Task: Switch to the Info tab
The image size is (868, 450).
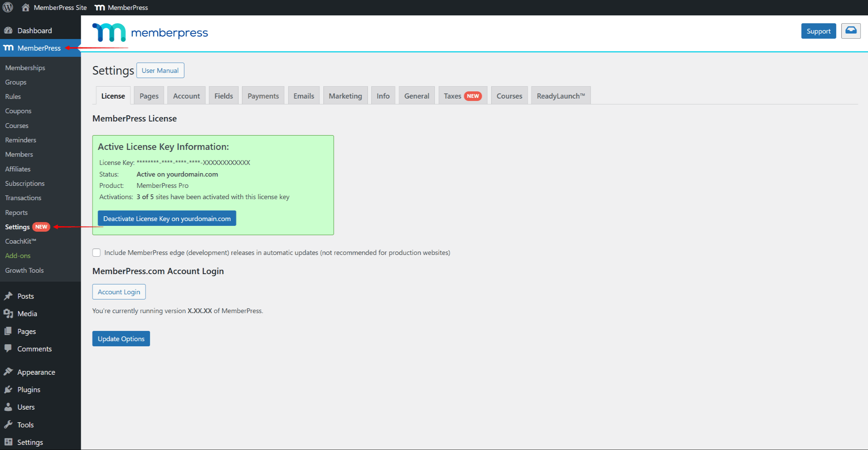Action: click(x=383, y=96)
